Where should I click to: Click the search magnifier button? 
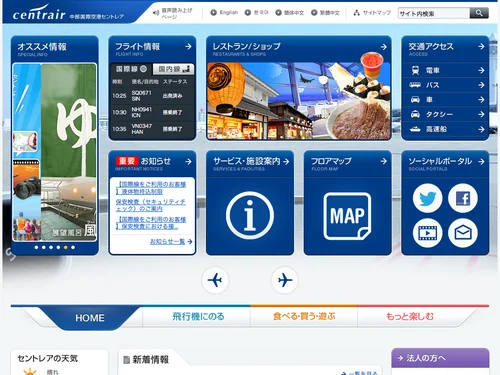pyautogui.click(x=479, y=13)
